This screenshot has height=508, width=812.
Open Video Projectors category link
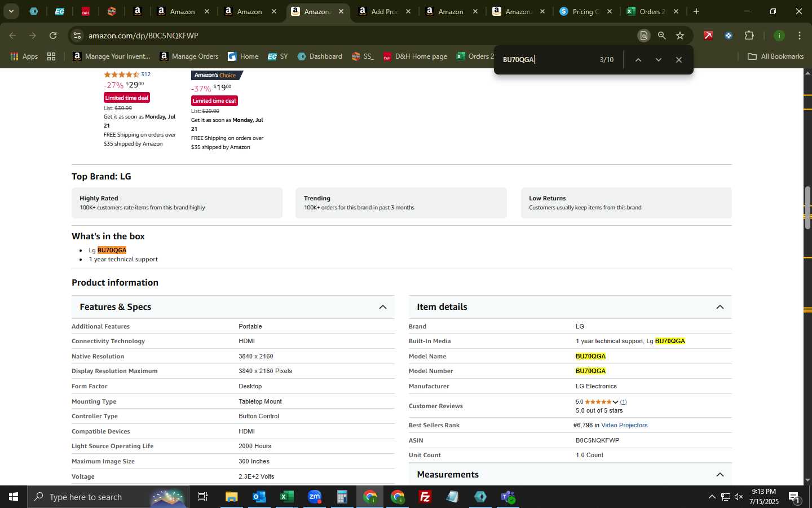624,425
